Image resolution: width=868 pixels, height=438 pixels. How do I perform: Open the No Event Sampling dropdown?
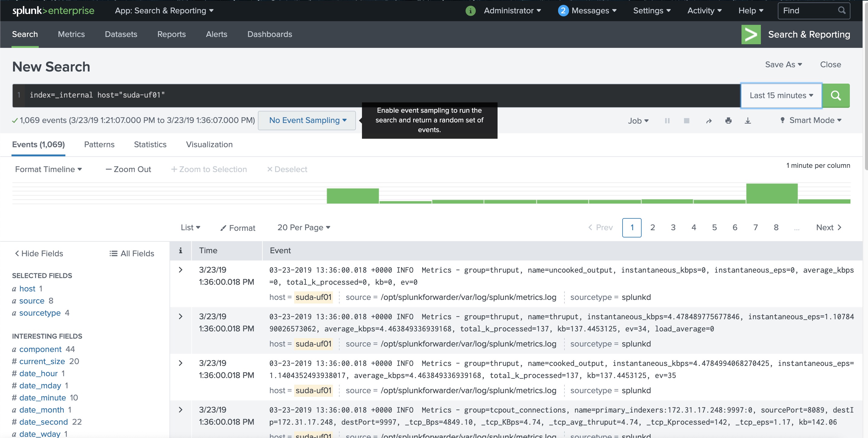307,120
